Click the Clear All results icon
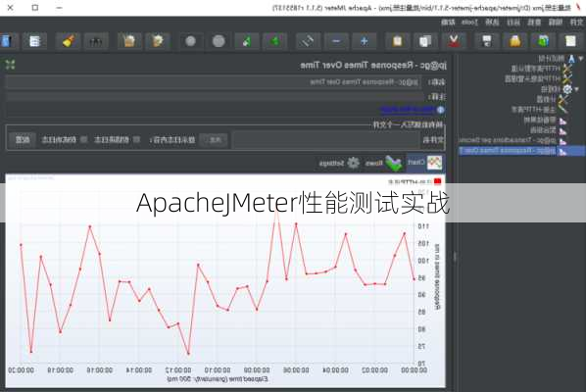Image resolution: width=586 pixels, height=392 pixels. [129, 41]
